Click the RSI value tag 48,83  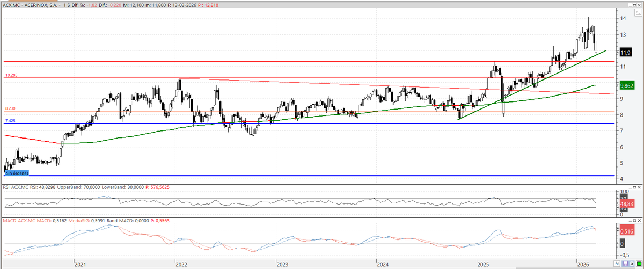pyautogui.click(x=627, y=204)
